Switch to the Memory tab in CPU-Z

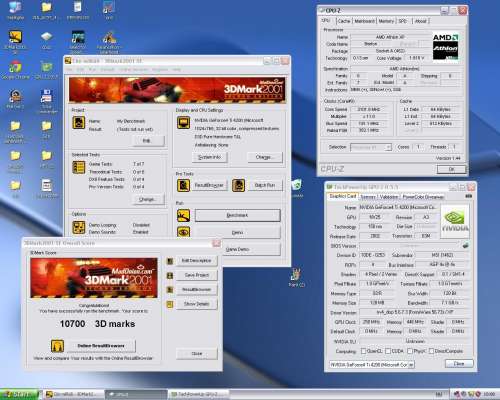[386, 21]
